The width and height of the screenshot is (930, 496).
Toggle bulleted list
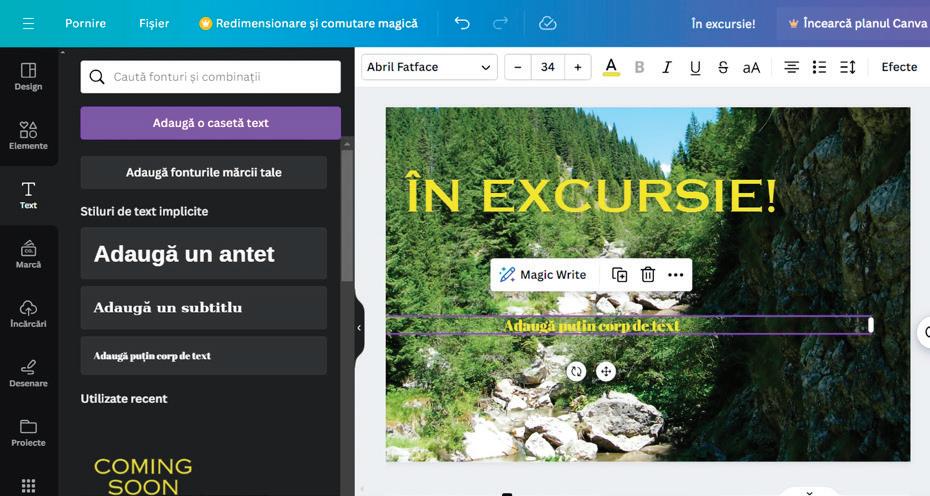click(x=820, y=67)
